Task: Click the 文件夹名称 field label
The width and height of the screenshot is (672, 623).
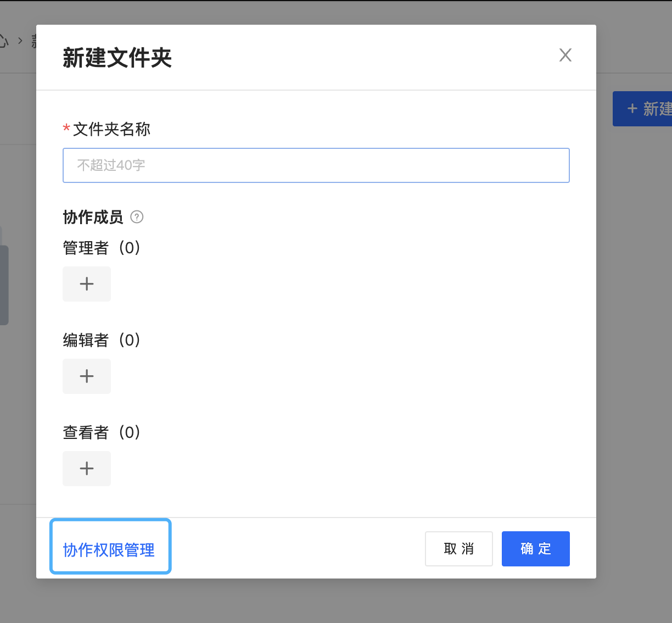Action: 111,130
